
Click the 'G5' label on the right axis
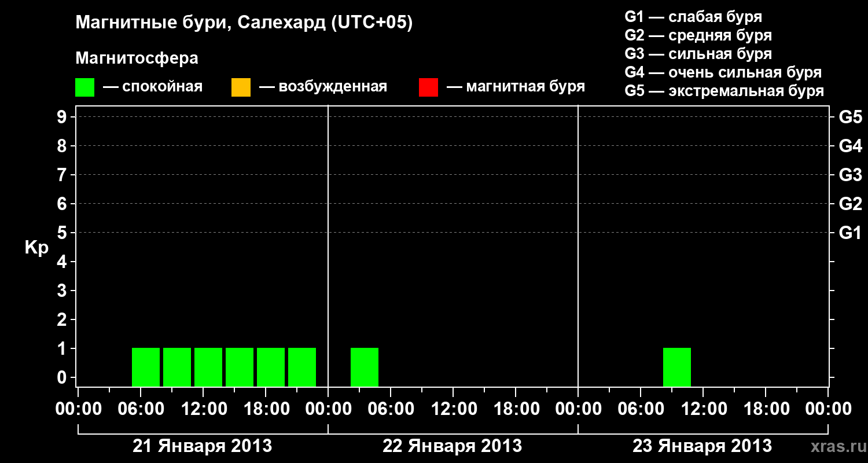point(851,117)
